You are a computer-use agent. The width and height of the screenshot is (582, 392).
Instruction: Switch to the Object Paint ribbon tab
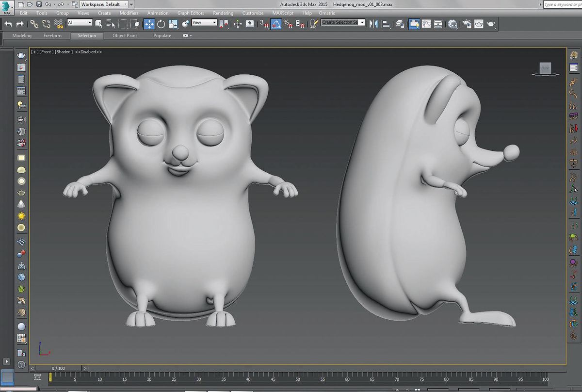tap(125, 35)
